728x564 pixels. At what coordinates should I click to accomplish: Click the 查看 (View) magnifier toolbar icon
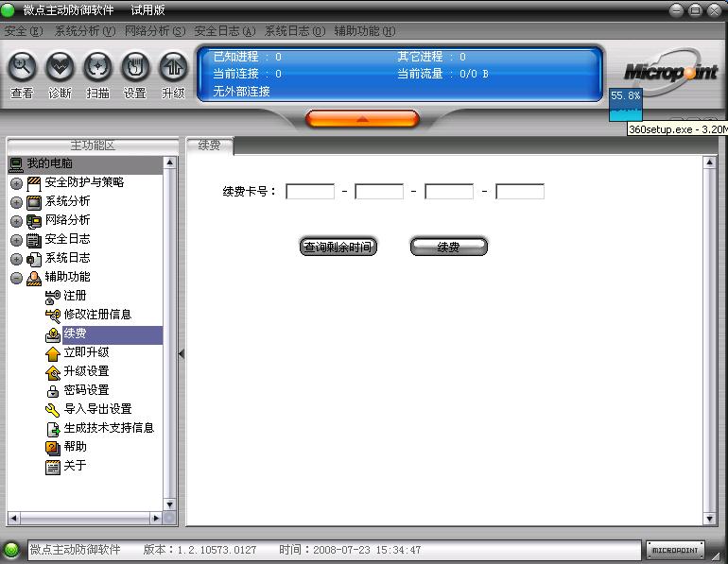tap(22, 67)
